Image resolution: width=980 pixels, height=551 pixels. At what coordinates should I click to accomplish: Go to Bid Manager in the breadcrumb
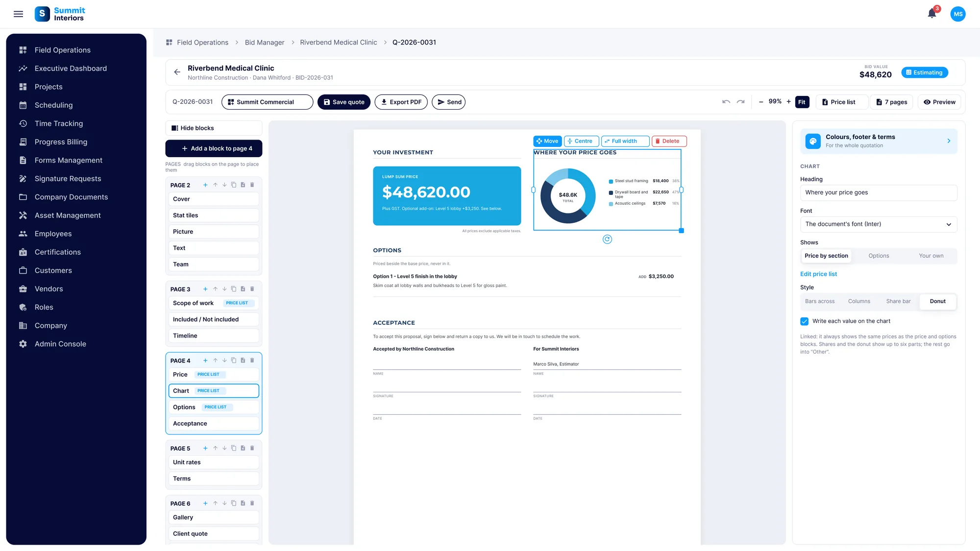pyautogui.click(x=265, y=43)
